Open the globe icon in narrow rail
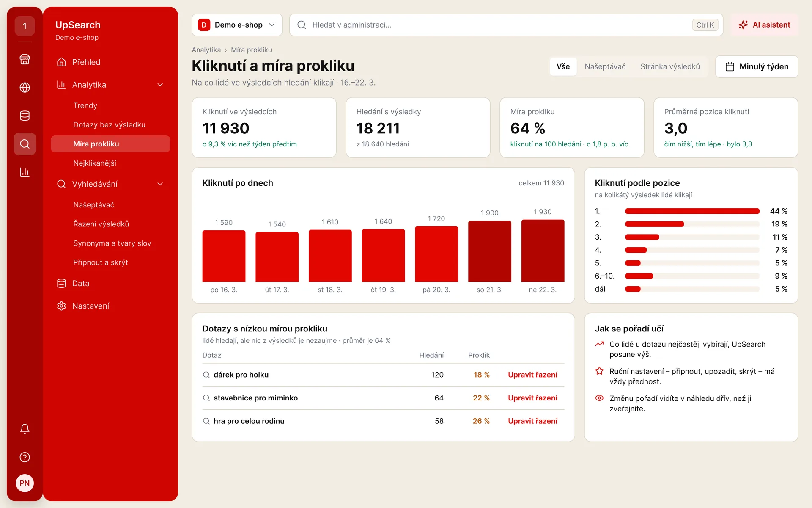 (x=25, y=87)
